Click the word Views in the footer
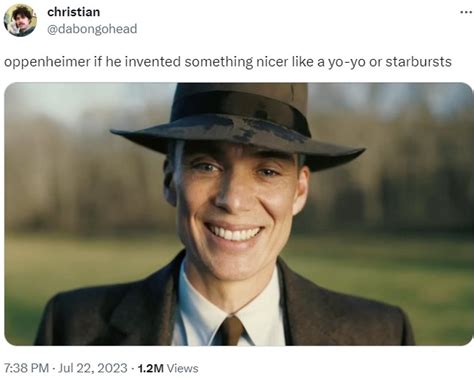This screenshot has width=474, height=379. point(182,368)
